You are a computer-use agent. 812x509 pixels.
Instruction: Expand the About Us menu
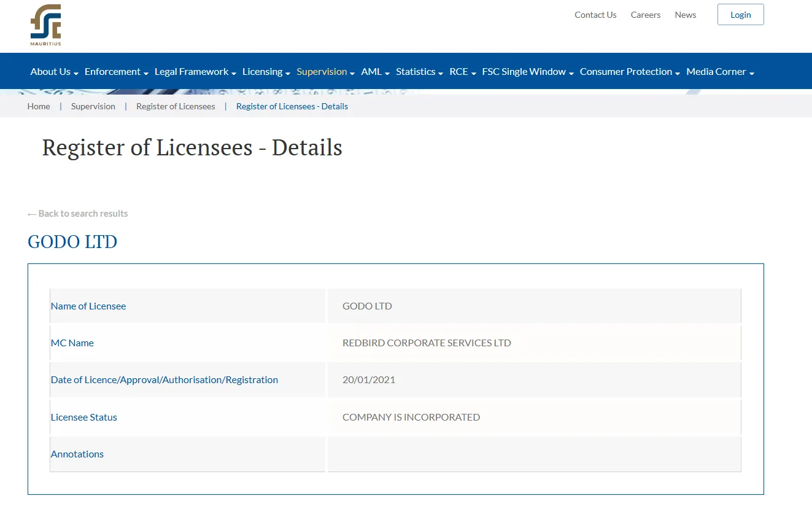[x=55, y=72]
